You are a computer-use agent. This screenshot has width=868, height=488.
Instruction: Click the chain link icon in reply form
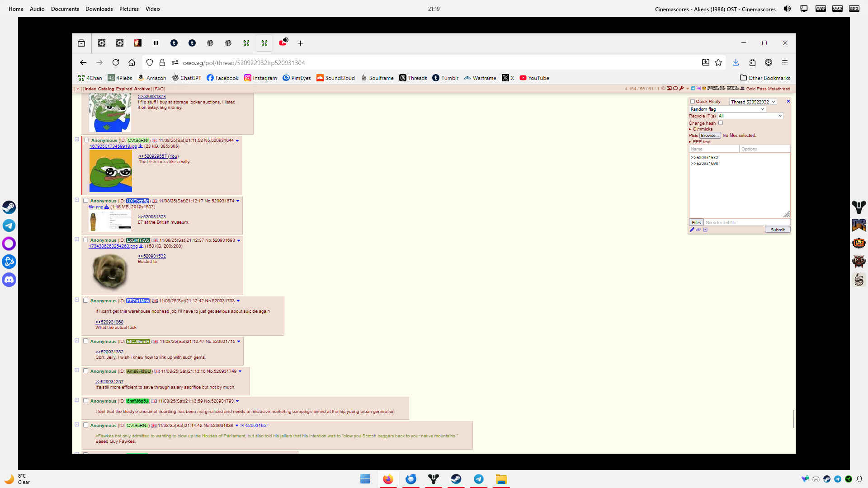coord(698,230)
